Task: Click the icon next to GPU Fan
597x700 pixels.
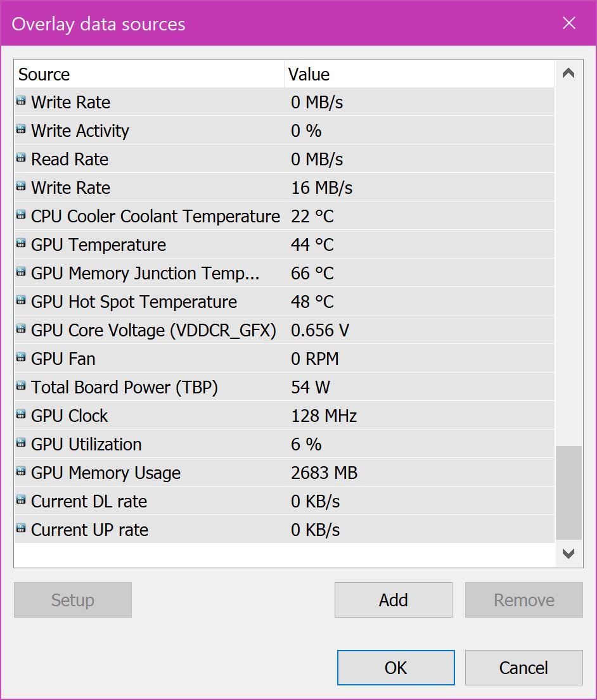Action: 21,357
